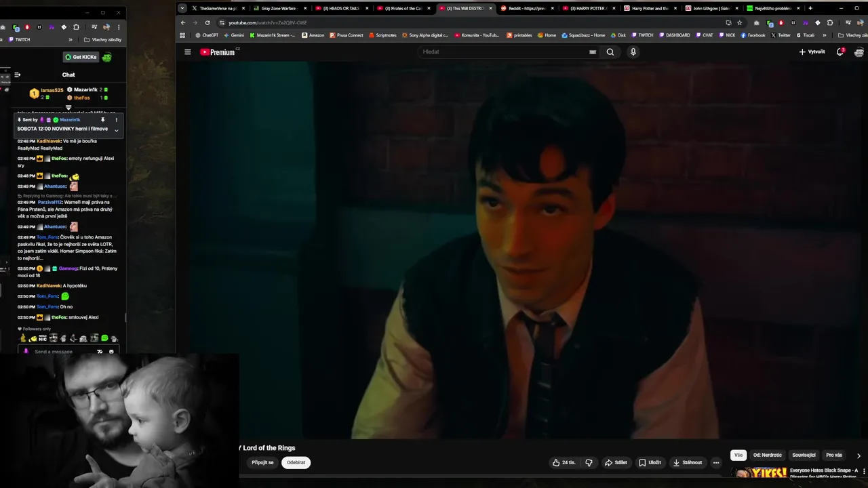Open the Vytvořit create menu
Viewport: 868px width, 488px height.
tap(812, 52)
